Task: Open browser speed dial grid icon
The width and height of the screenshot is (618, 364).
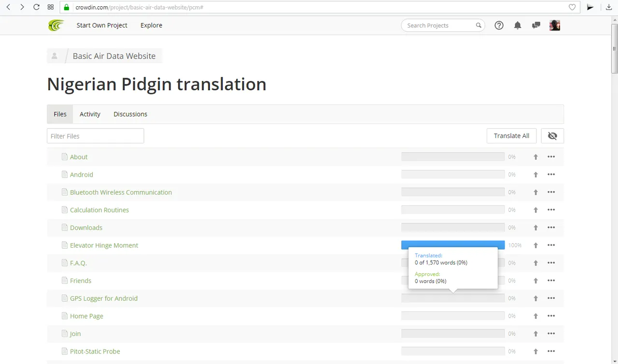Action: point(51,7)
